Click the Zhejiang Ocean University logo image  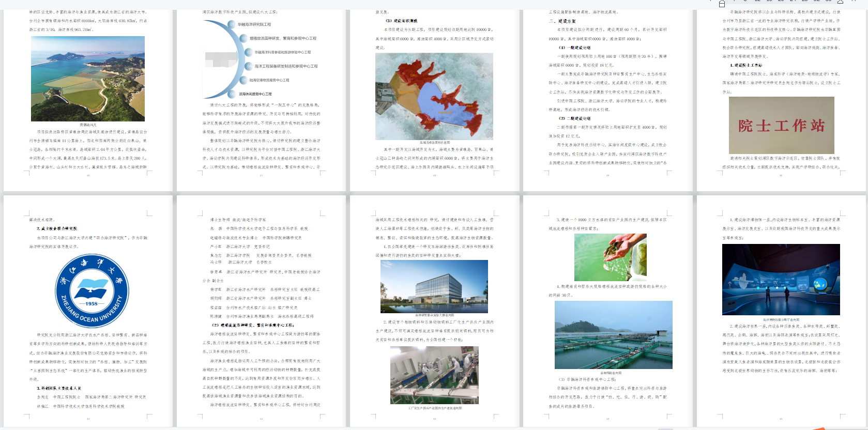[92, 291]
